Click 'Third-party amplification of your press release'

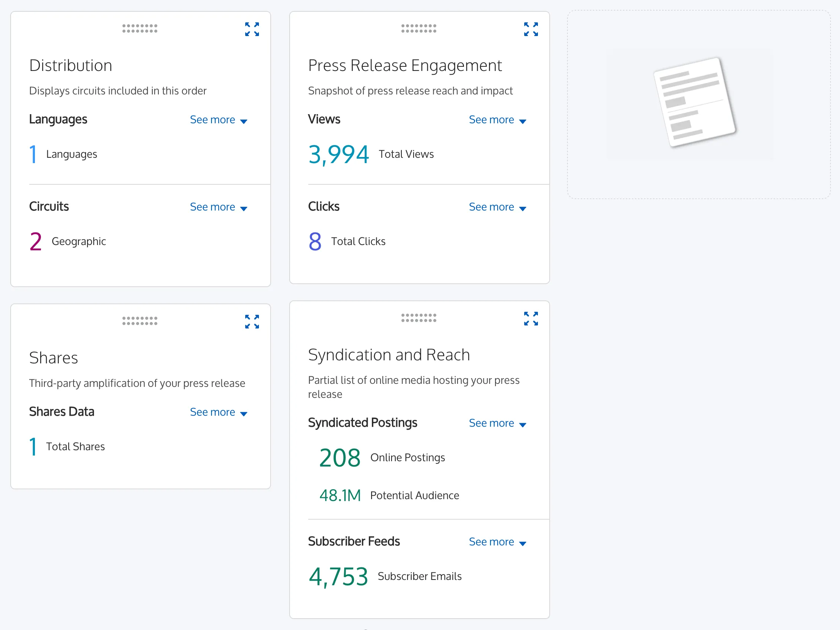pos(137,383)
